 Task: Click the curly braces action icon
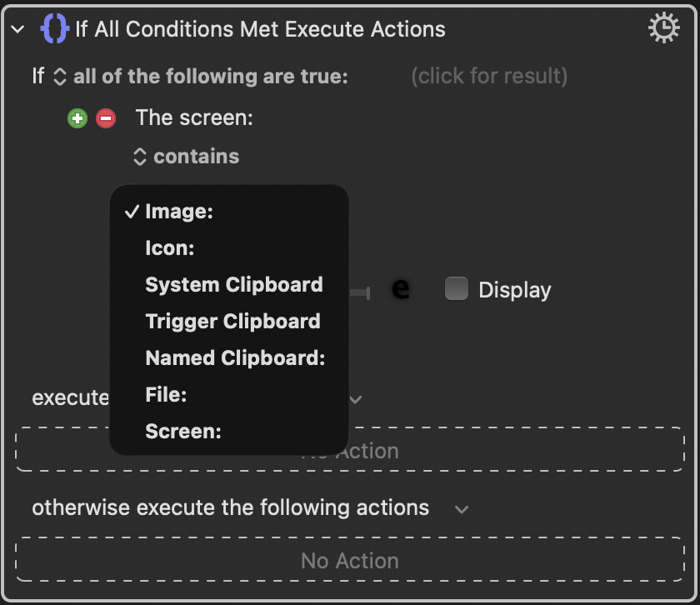tap(54, 30)
